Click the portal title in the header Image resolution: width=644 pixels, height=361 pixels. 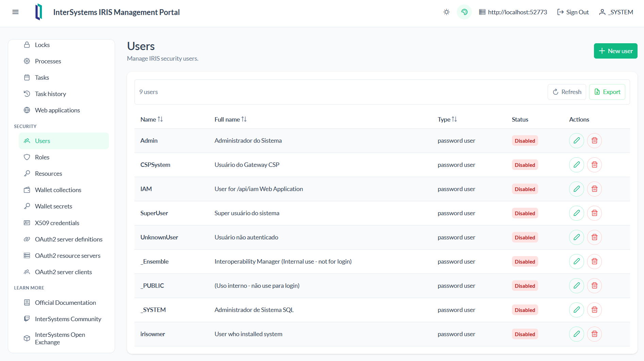[116, 12]
